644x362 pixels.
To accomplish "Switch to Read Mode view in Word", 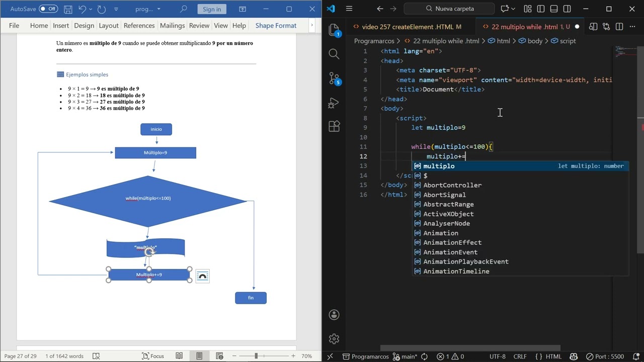I will point(179,356).
